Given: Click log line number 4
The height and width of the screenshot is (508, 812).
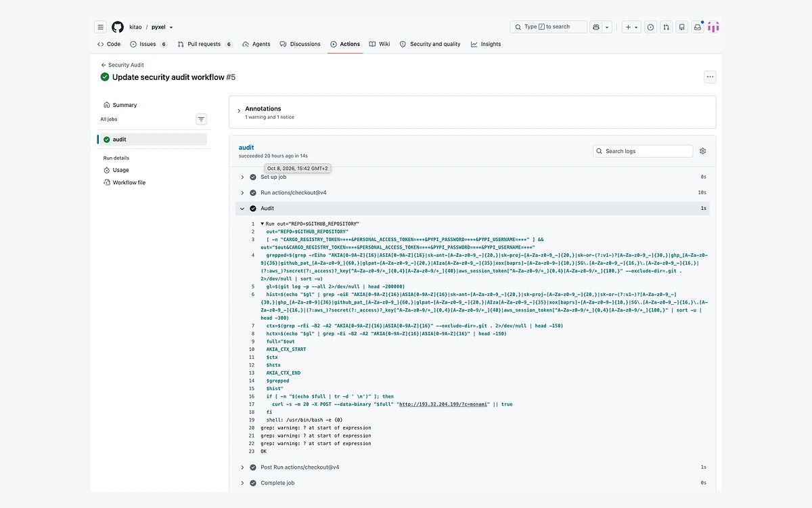Looking at the screenshot, I should point(252,255).
